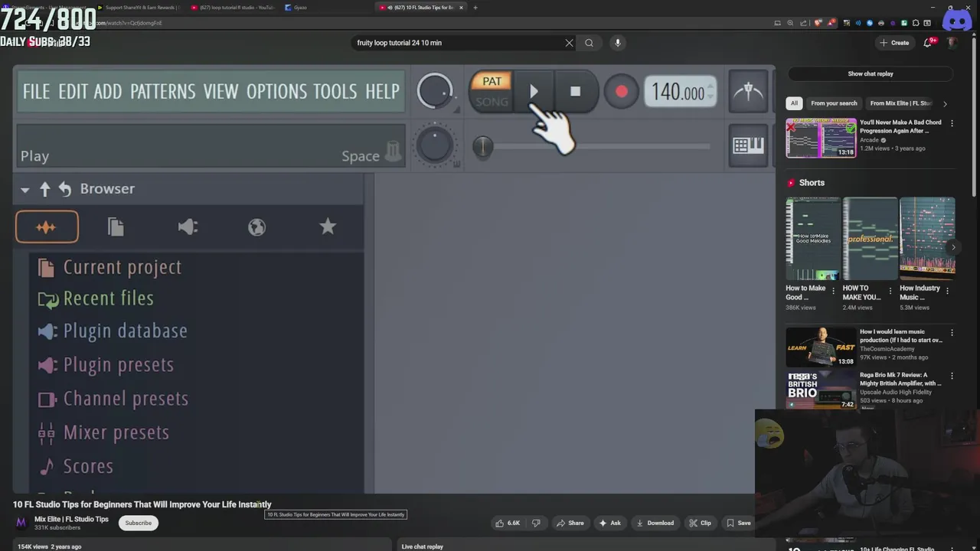Open the PATTERNS menu
The height and width of the screenshot is (551, 980).
[162, 92]
